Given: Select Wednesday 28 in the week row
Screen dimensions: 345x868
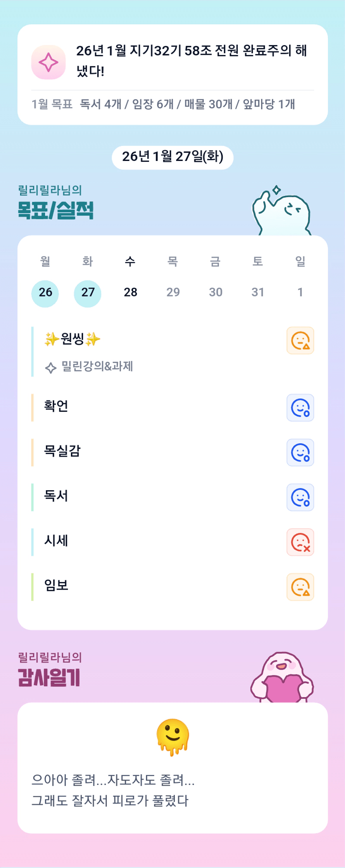Looking at the screenshot, I should (130, 293).
